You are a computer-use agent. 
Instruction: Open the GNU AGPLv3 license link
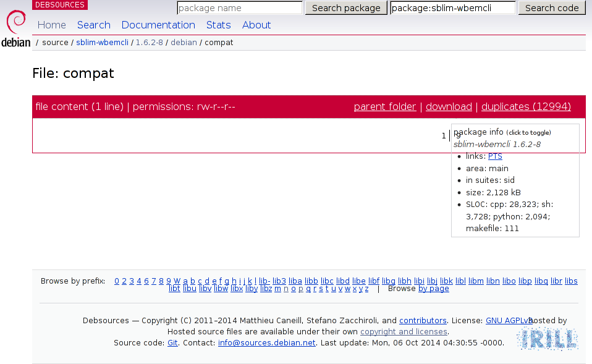pyautogui.click(x=509, y=321)
